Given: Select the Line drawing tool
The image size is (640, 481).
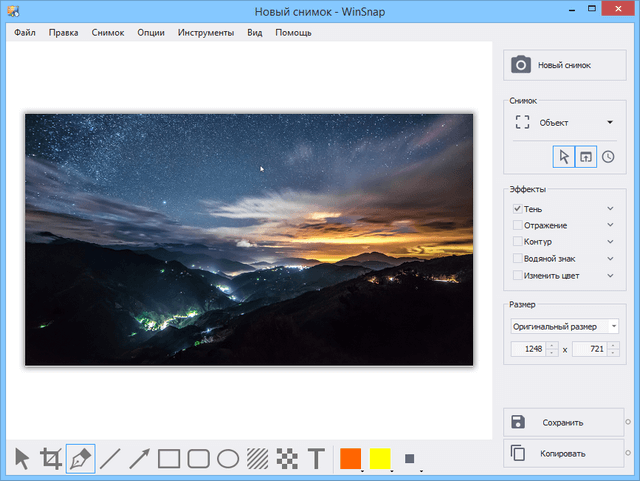Looking at the screenshot, I should tap(110, 459).
